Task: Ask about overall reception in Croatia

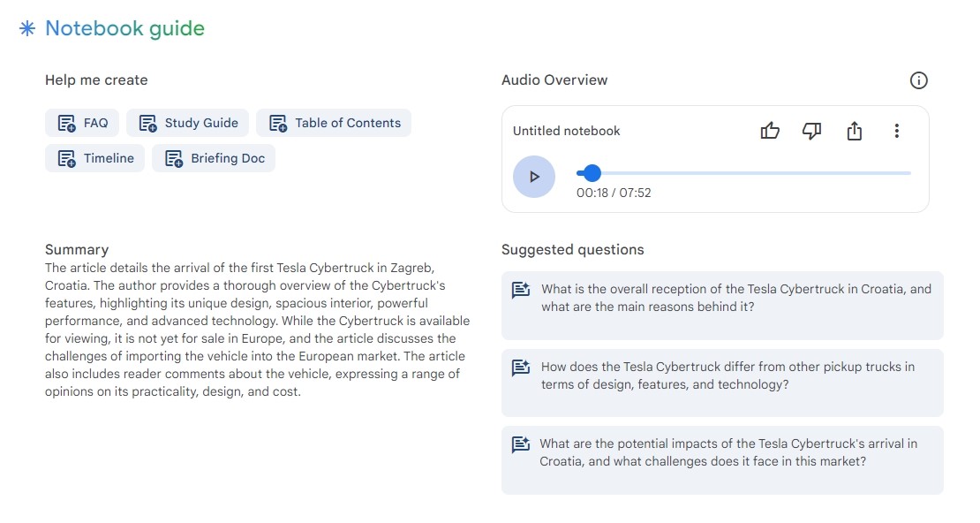Action: [722, 306]
